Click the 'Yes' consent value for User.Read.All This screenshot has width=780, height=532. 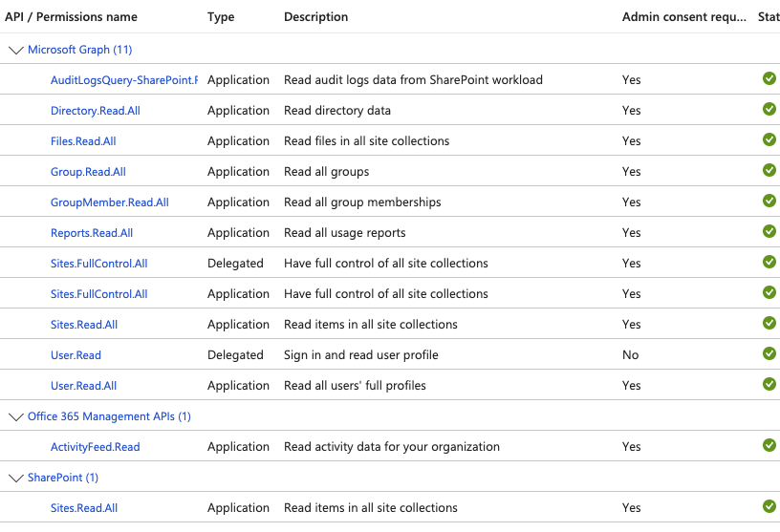tap(631, 386)
